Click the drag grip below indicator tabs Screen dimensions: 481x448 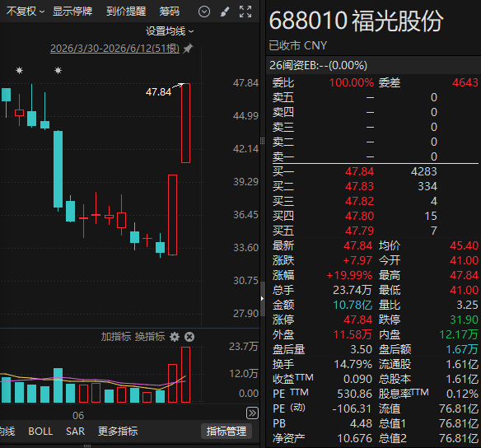point(87,446)
